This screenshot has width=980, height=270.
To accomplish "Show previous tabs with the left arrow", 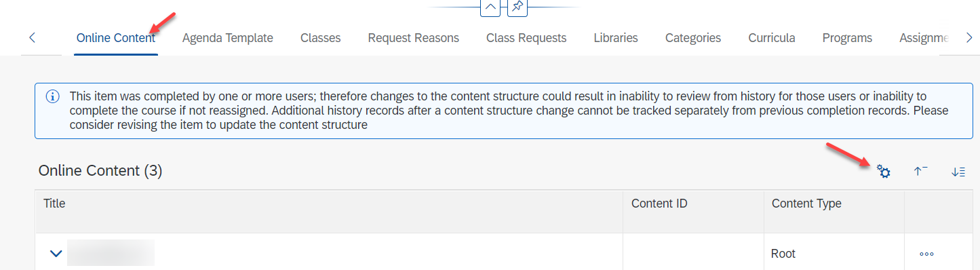I will coord(33,38).
